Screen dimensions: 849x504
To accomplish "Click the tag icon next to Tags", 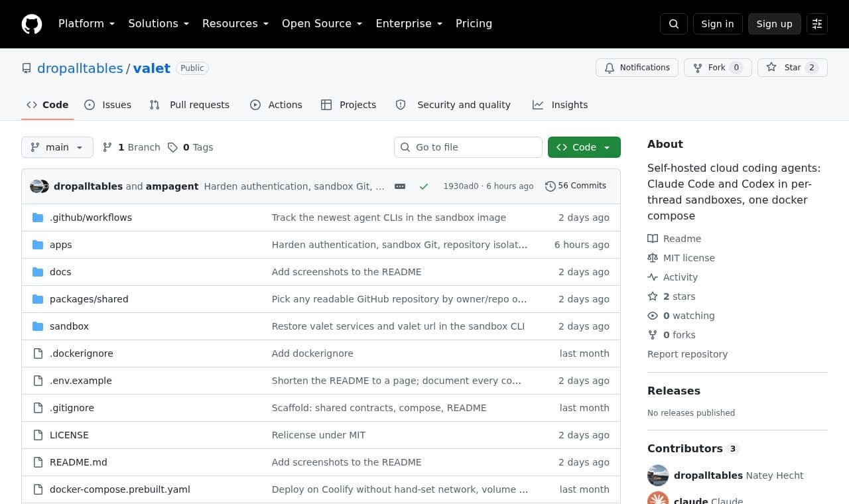I will pyautogui.click(x=172, y=147).
